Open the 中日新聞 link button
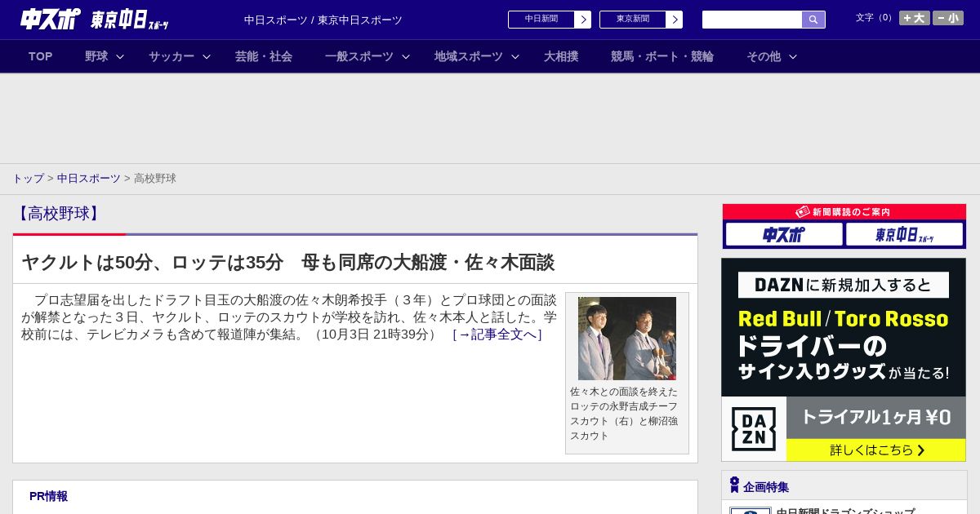 pyautogui.click(x=541, y=20)
